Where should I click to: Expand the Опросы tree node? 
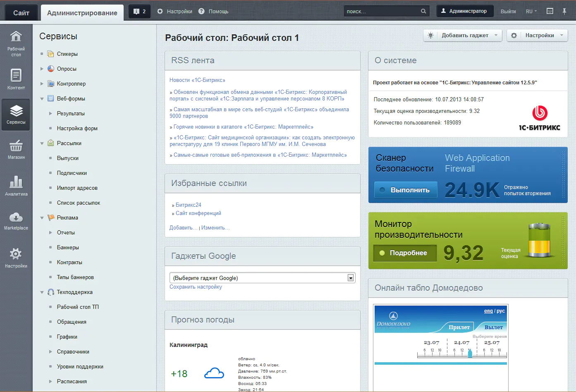click(x=42, y=69)
